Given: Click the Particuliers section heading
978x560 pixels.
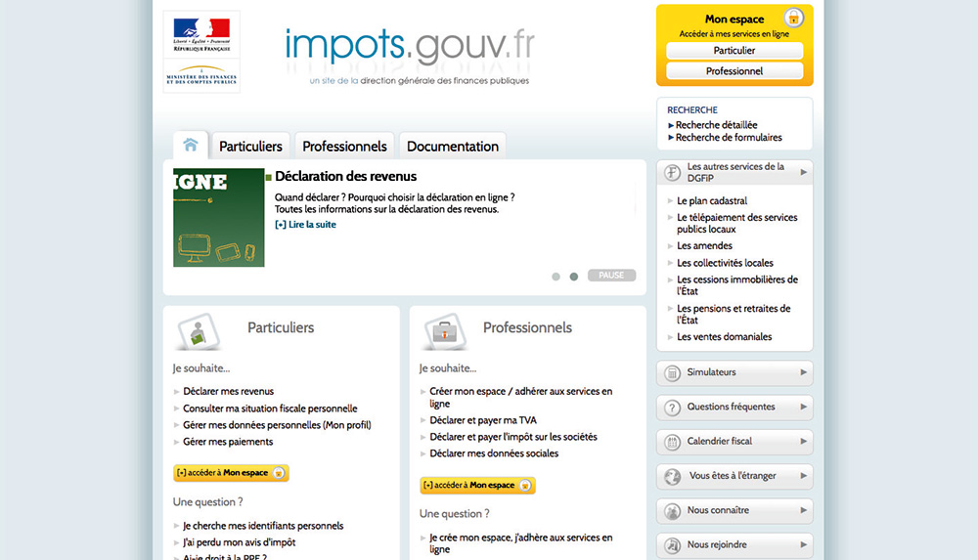Looking at the screenshot, I should click(281, 327).
